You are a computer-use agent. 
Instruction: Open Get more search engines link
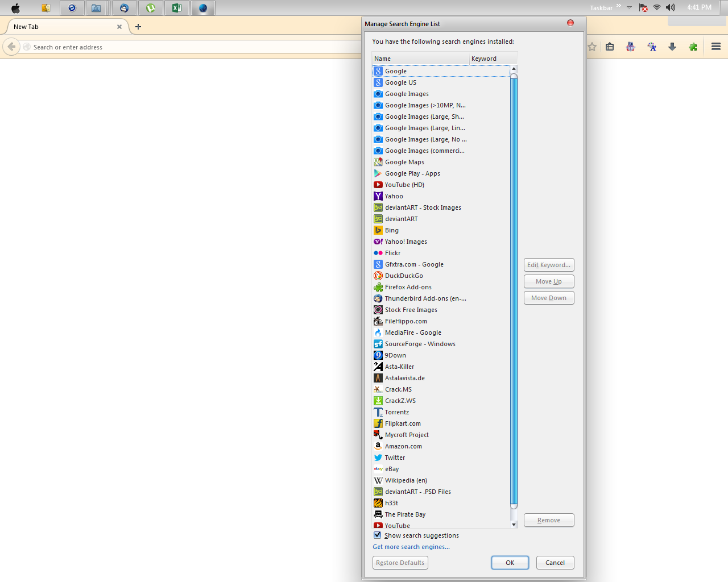pyautogui.click(x=411, y=547)
